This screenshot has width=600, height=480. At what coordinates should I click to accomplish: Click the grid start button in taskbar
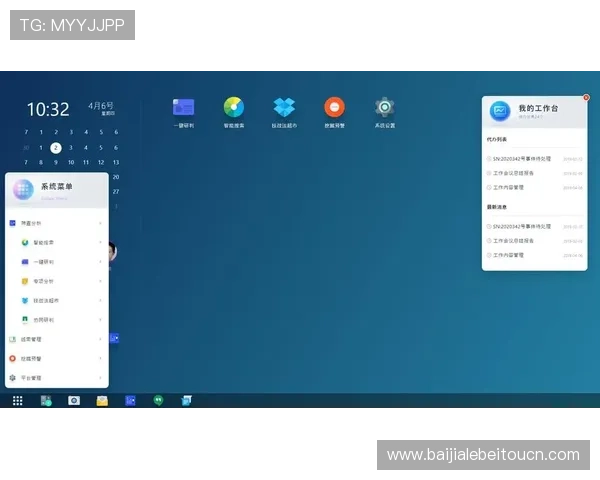pos(18,400)
